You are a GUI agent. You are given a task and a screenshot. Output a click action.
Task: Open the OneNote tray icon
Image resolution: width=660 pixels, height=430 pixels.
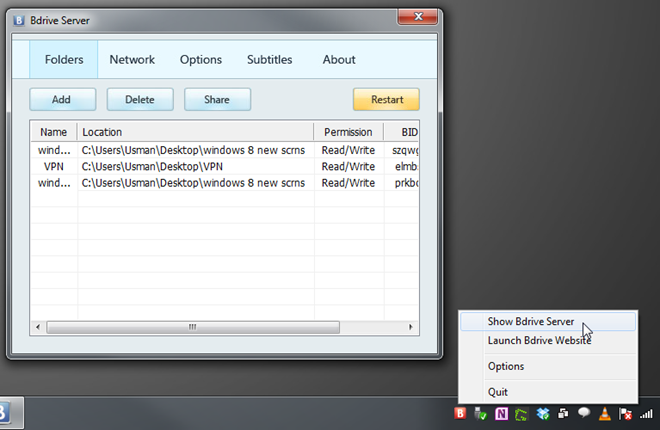501,414
